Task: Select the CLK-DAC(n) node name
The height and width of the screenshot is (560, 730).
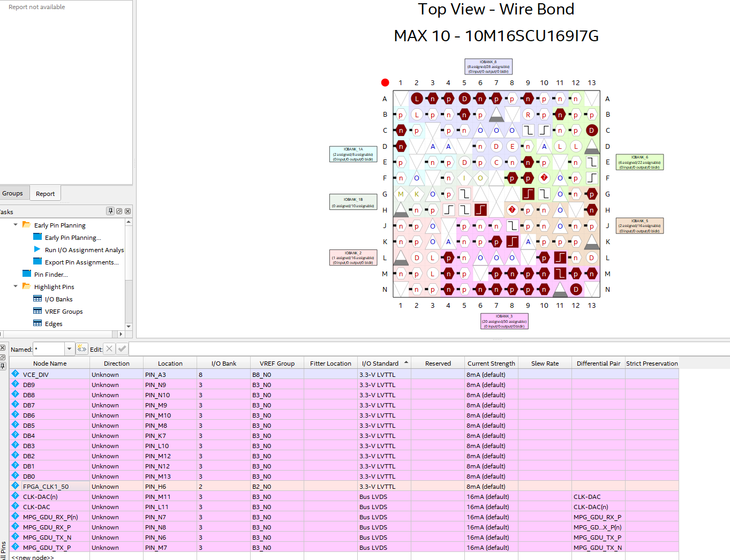Action: point(40,496)
